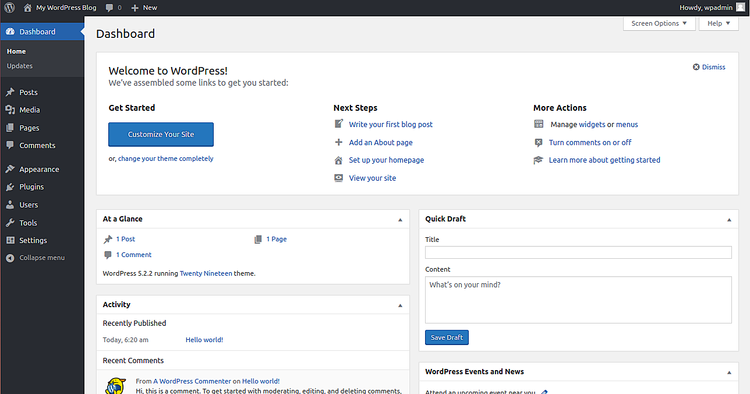
Task: Open the comments bubble icon in admin bar
Action: pyautogui.click(x=110, y=8)
